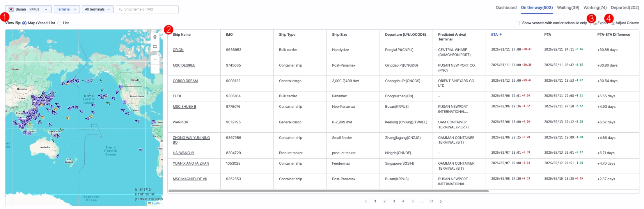The height and width of the screenshot is (209, 644).
Task: Click the Adjust Column sliders icon
Action: (x=613, y=23)
